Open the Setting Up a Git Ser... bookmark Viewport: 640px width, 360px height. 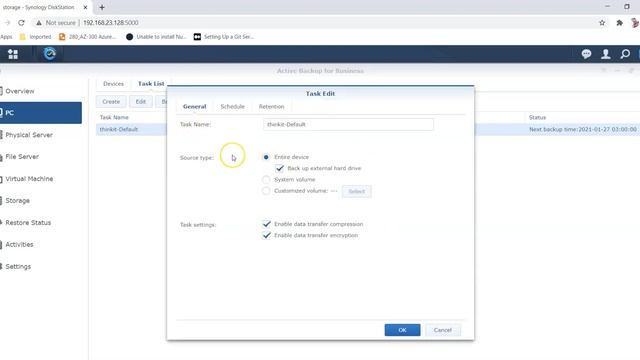(x=224, y=37)
